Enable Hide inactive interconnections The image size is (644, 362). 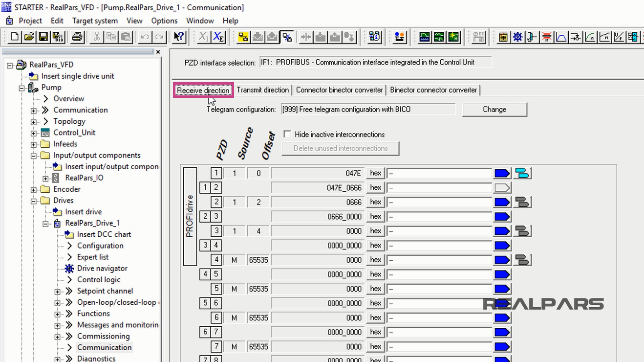pos(287,134)
